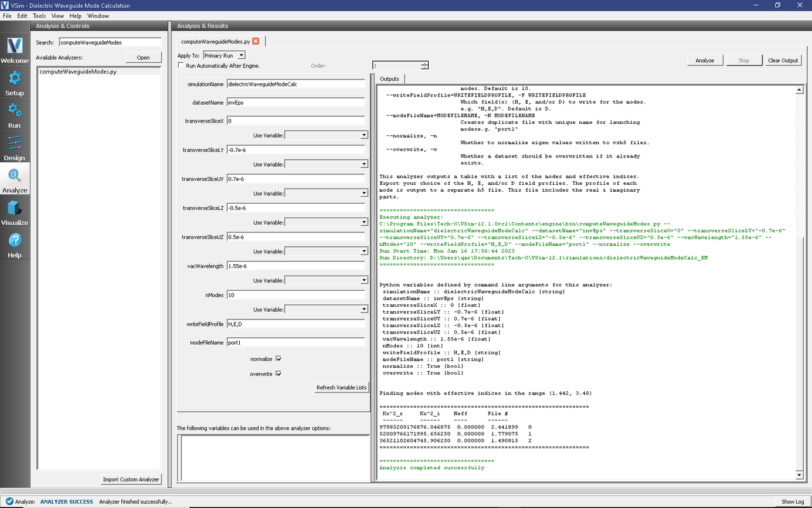Disable the overwrite checkbox
The width and height of the screenshot is (812, 508).
click(278, 373)
